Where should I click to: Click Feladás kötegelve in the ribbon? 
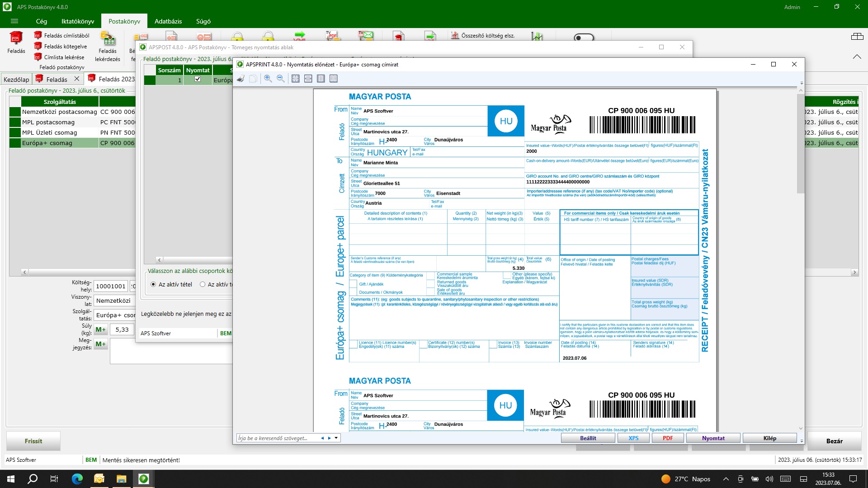click(61, 47)
